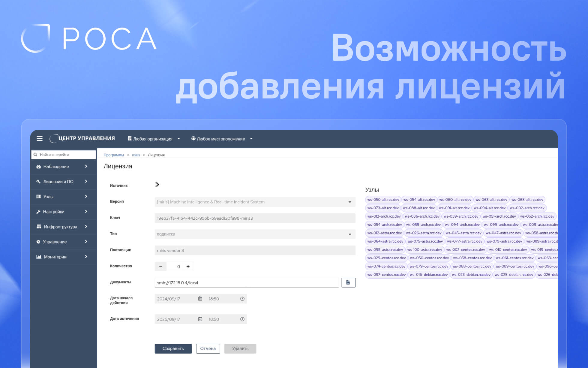Open the start time clock picker
This screenshot has width=588, height=368.
coord(242,299)
